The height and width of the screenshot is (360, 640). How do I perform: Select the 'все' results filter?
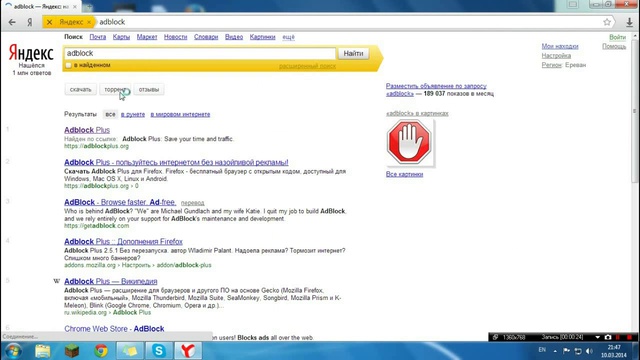click(110, 114)
